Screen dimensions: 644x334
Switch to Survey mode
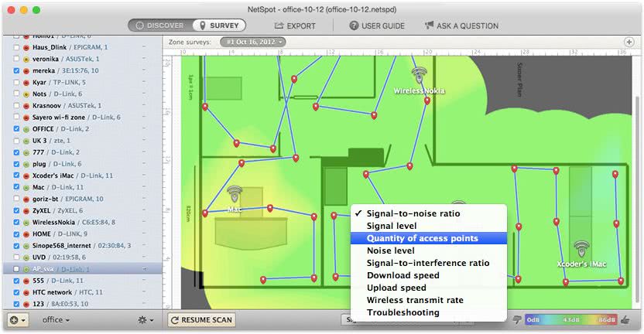(219, 26)
